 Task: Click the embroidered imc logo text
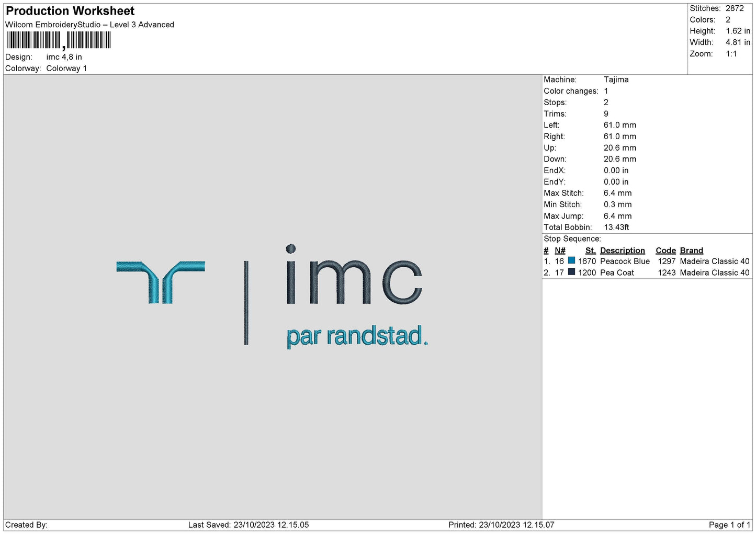[x=354, y=274]
